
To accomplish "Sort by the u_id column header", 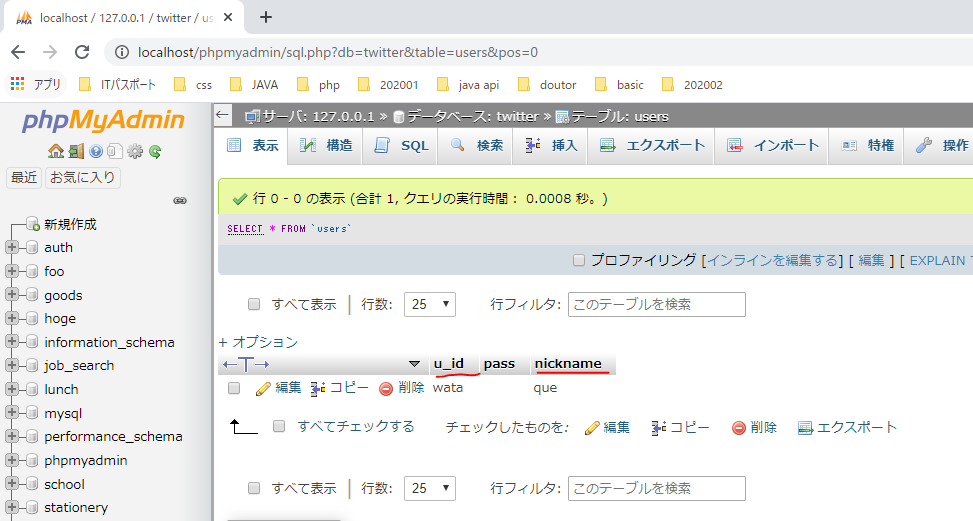I will [449, 363].
